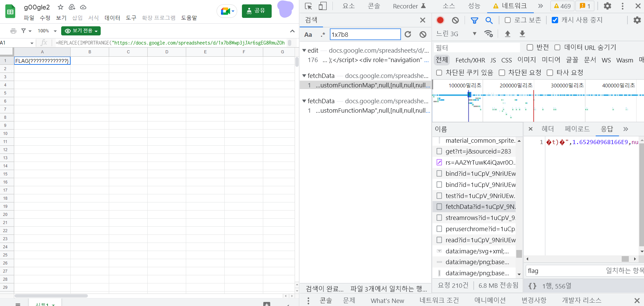Viewport: 644px width, 306px height.
Task: Pretty print the response with braces icon
Action: tap(532, 286)
